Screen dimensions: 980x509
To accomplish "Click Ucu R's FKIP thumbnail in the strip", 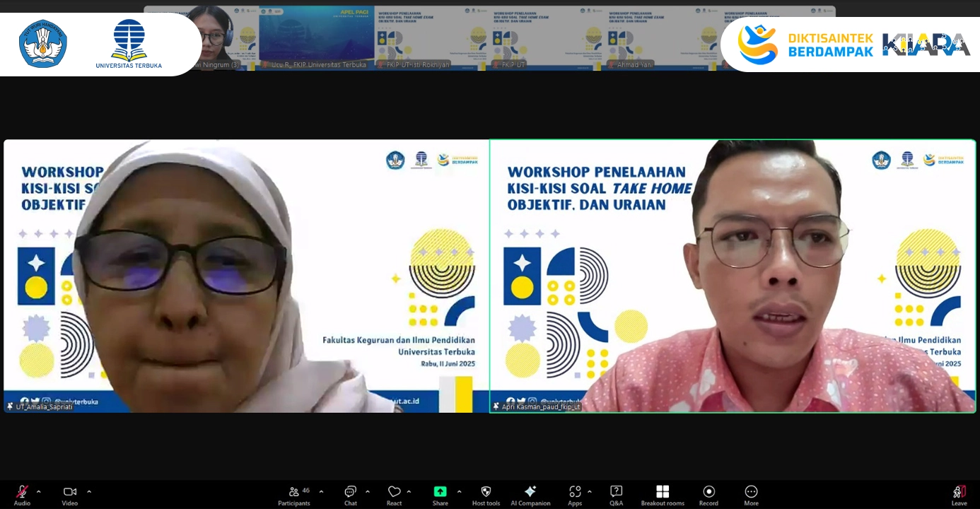I will tap(316, 35).
